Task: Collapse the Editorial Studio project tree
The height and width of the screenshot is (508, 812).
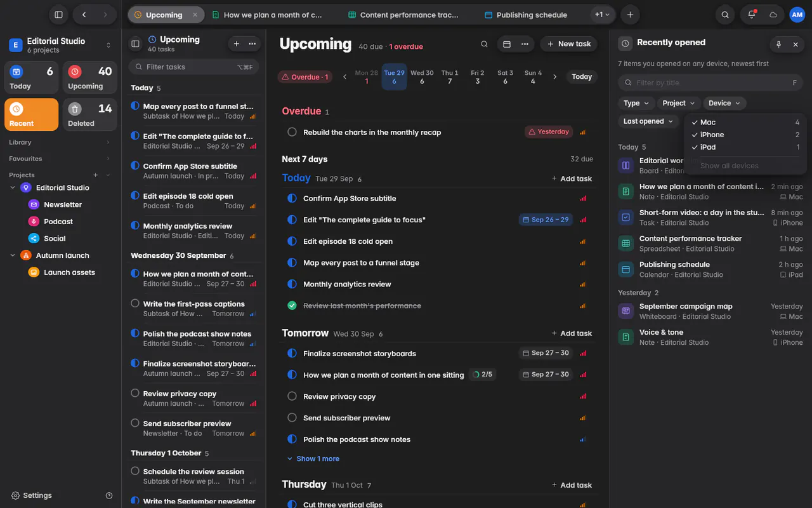Action: click(13, 188)
